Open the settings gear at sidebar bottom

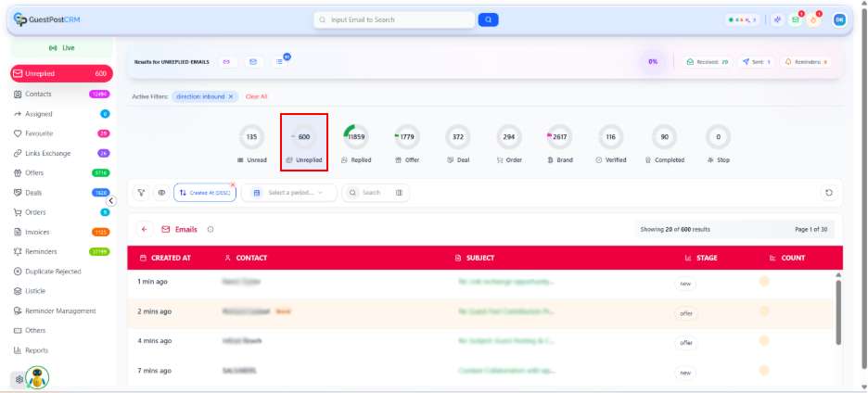click(19, 380)
